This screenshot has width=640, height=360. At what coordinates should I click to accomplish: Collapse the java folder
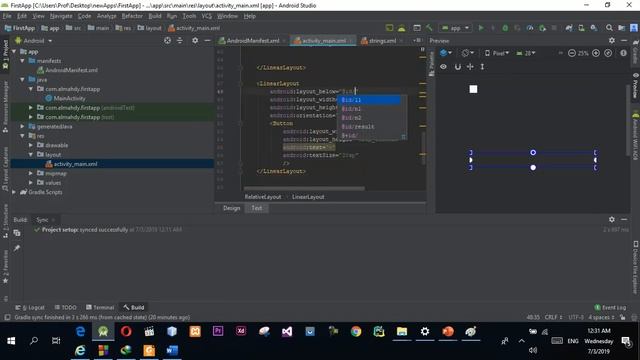[22, 79]
